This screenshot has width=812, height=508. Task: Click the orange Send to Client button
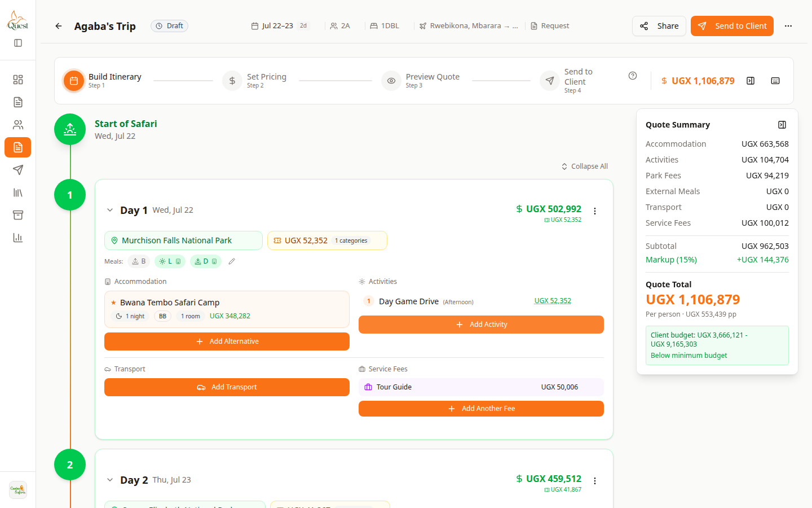point(732,26)
